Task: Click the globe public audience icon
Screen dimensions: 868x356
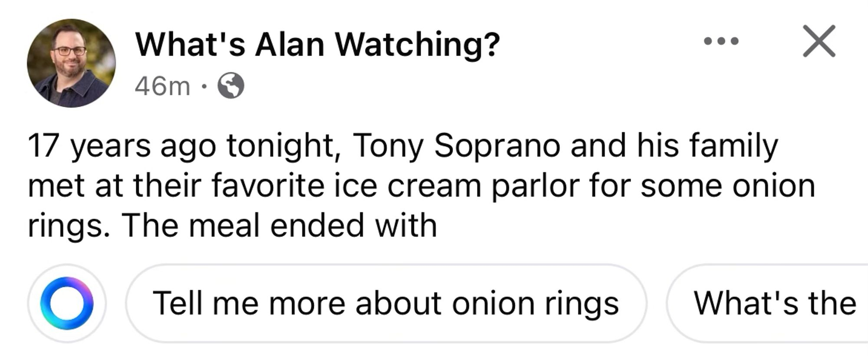Action: coord(230,86)
